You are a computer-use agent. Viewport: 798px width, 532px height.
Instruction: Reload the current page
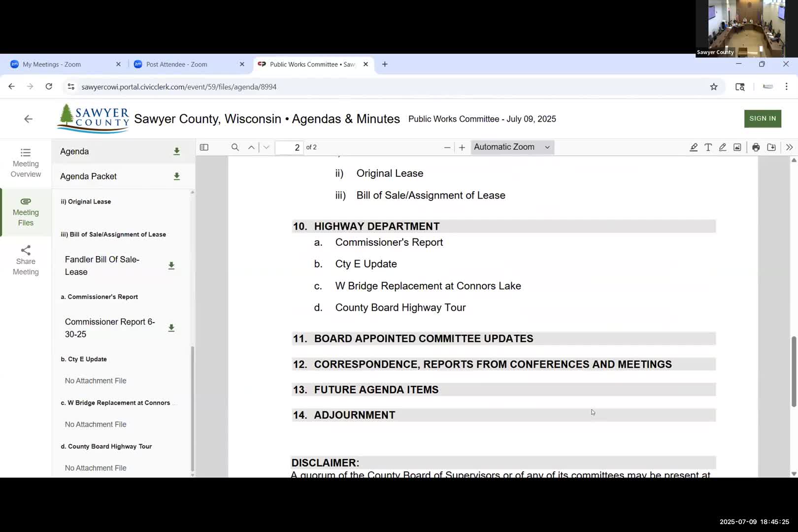(49, 87)
